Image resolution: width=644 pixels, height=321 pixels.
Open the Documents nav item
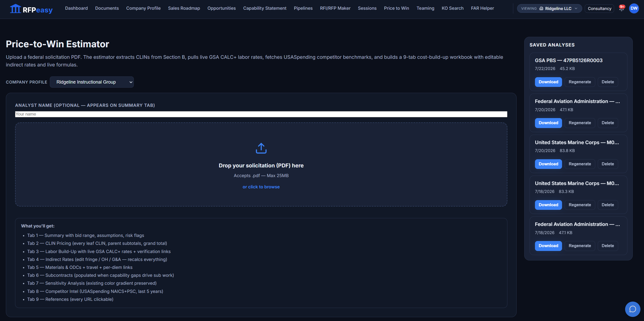point(107,8)
